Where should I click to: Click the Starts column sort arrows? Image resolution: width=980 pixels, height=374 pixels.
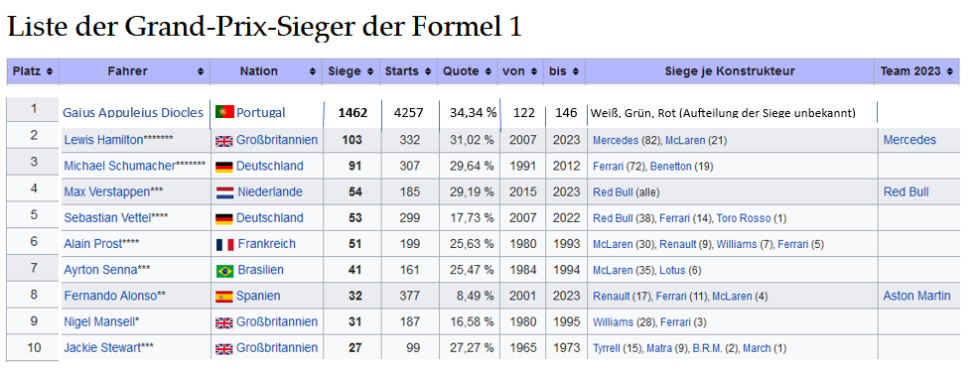(427, 71)
